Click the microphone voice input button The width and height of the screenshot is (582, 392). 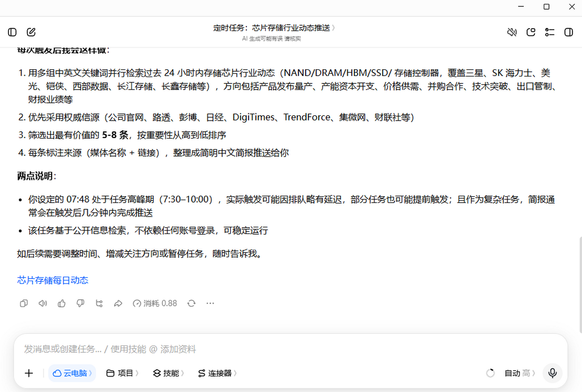tap(552, 373)
